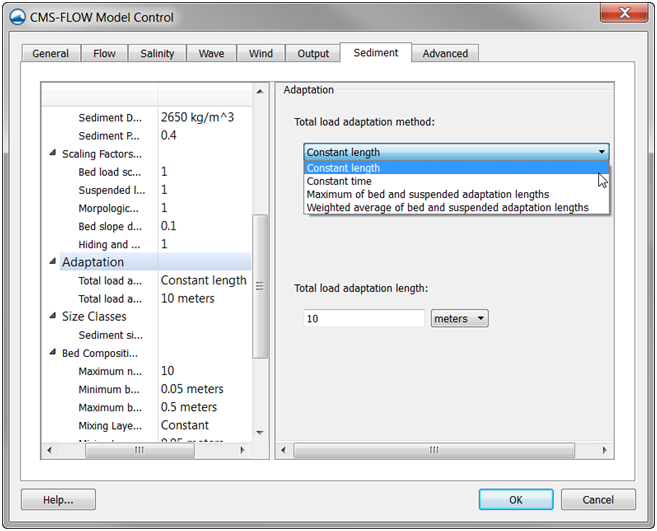
Task: Pick Maximum of bed and suspended adaptation lengths
Action: 456,194
